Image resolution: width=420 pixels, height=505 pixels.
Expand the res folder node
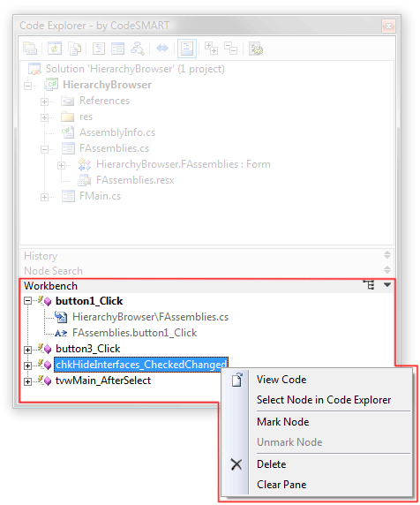(44, 117)
